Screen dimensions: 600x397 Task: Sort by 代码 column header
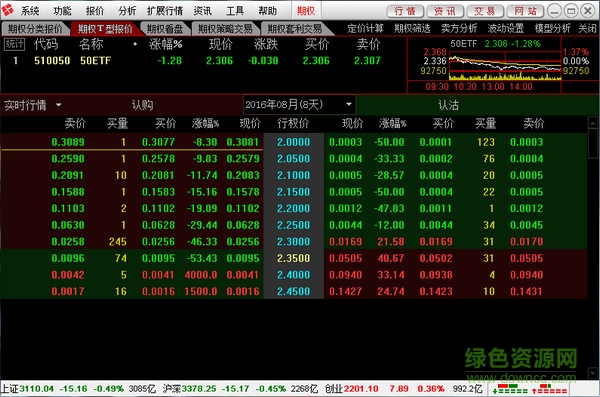[46, 44]
